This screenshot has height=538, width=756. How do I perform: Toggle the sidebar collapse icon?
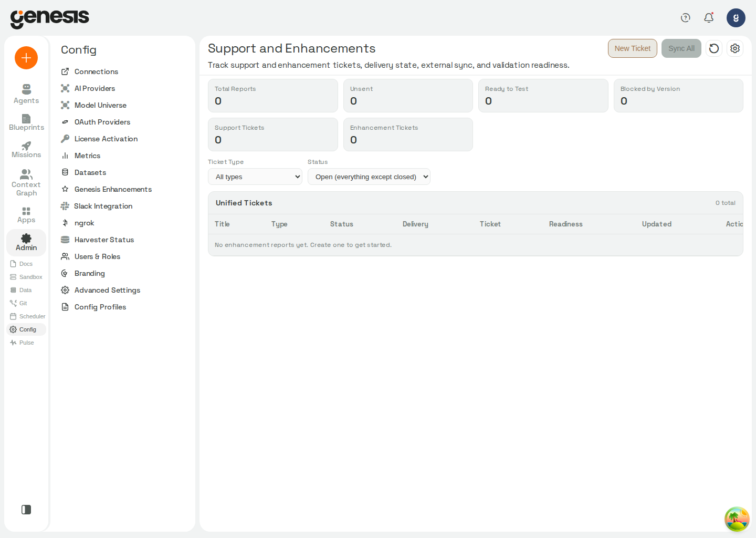(26, 510)
